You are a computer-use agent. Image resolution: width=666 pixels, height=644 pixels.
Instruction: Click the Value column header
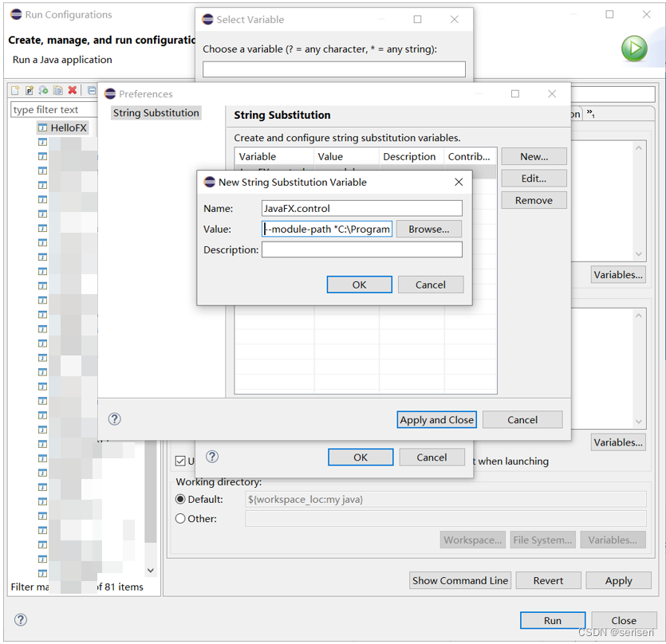[346, 157]
